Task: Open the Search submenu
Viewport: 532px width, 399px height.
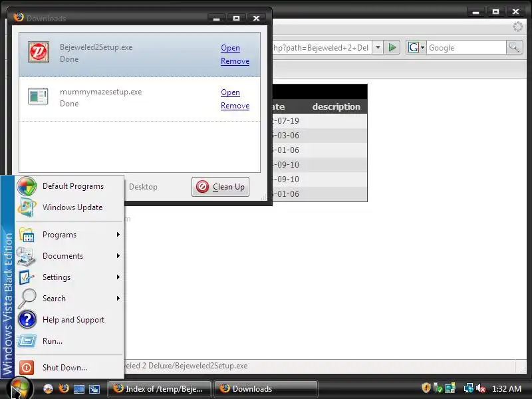Action: click(69, 298)
